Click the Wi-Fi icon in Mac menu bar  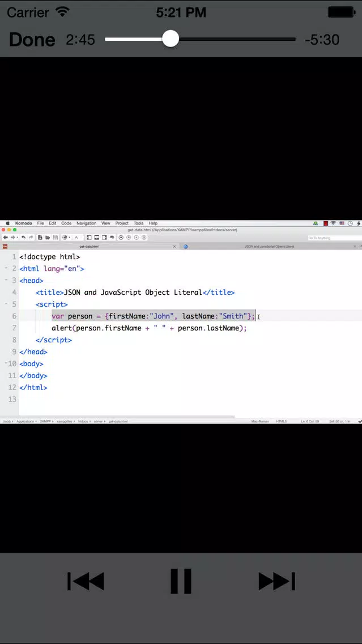333,223
